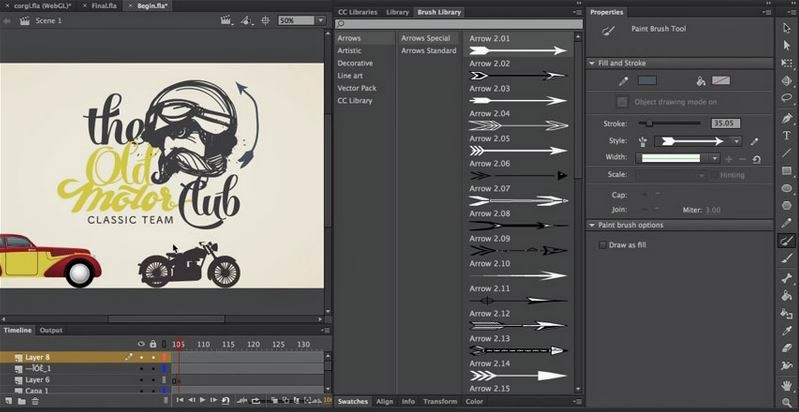Click Center Stage crosshair icon

click(265, 21)
